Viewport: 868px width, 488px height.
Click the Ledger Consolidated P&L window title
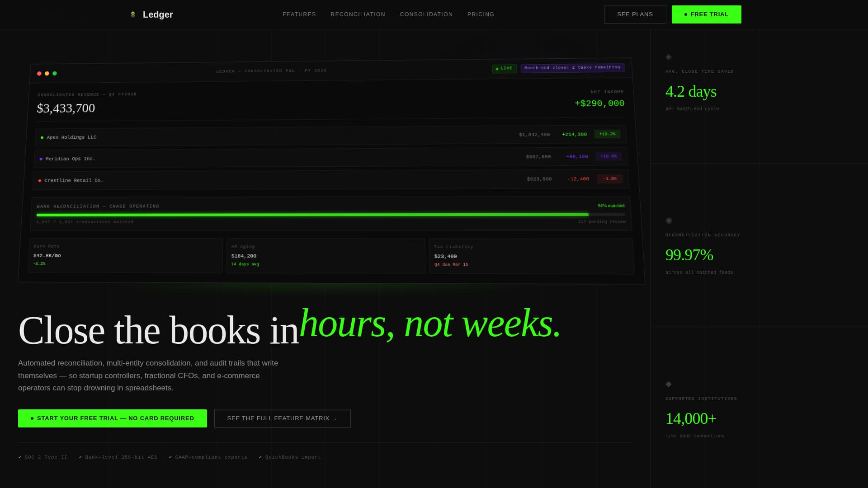point(271,71)
